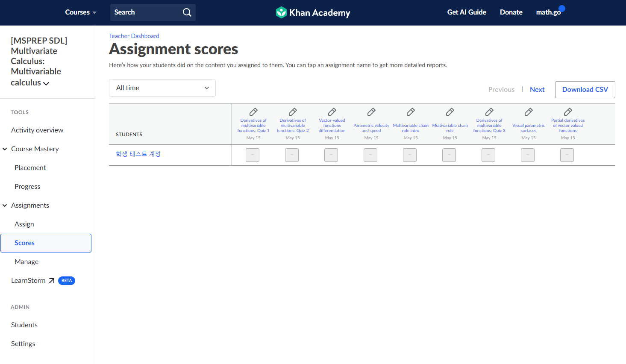Screen dimensions: 626x364
Task: Click pencil icon above Parametric velocity and speed
Action: 371,112
